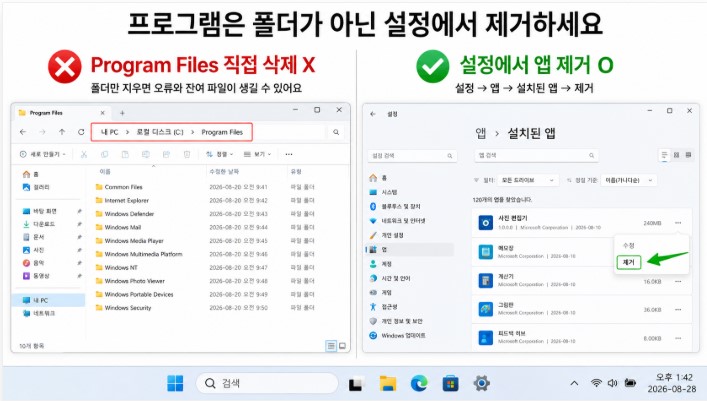Screen dimensions: 707x401
Task: Open Microsoft Store from the taskbar
Action: point(450,383)
